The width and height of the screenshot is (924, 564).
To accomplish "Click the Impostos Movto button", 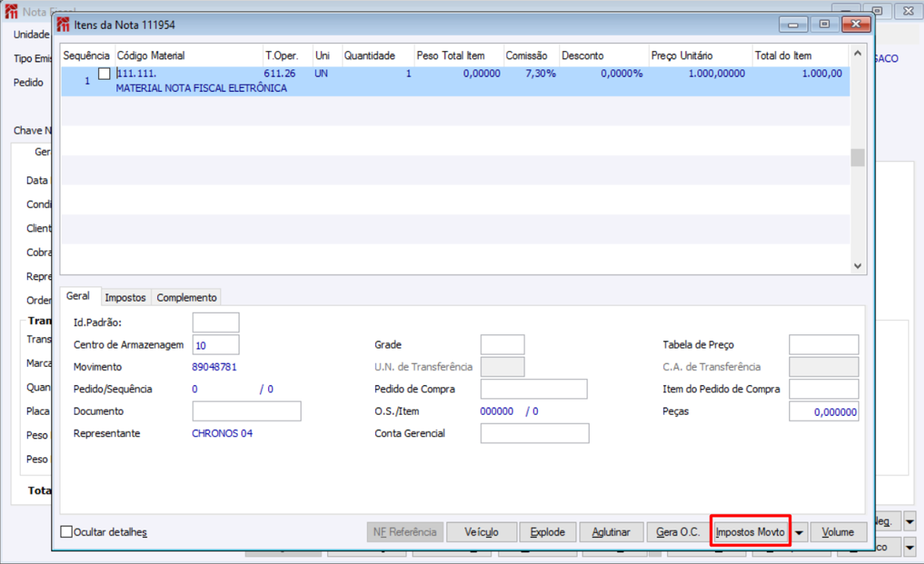I will [750, 532].
